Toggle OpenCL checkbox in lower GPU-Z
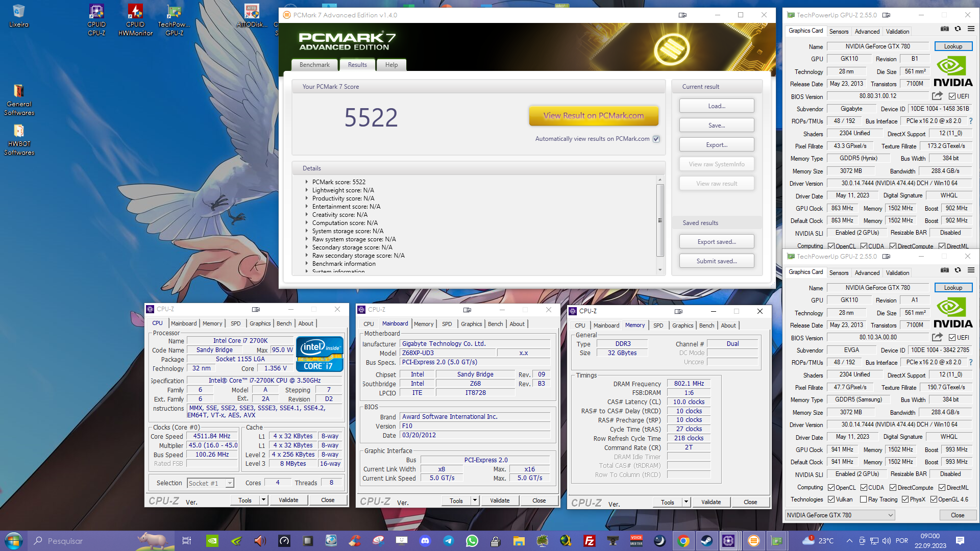This screenshot has height=551, width=980. click(x=831, y=488)
